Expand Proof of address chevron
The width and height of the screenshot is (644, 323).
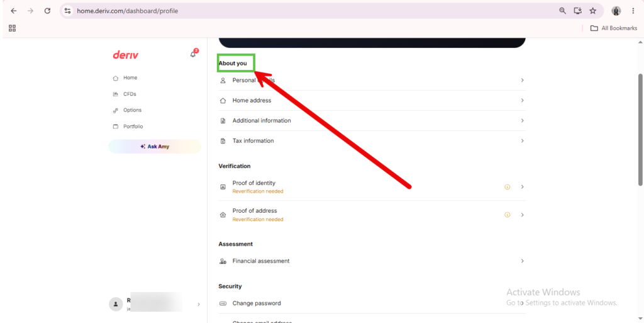tap(523, 215)
